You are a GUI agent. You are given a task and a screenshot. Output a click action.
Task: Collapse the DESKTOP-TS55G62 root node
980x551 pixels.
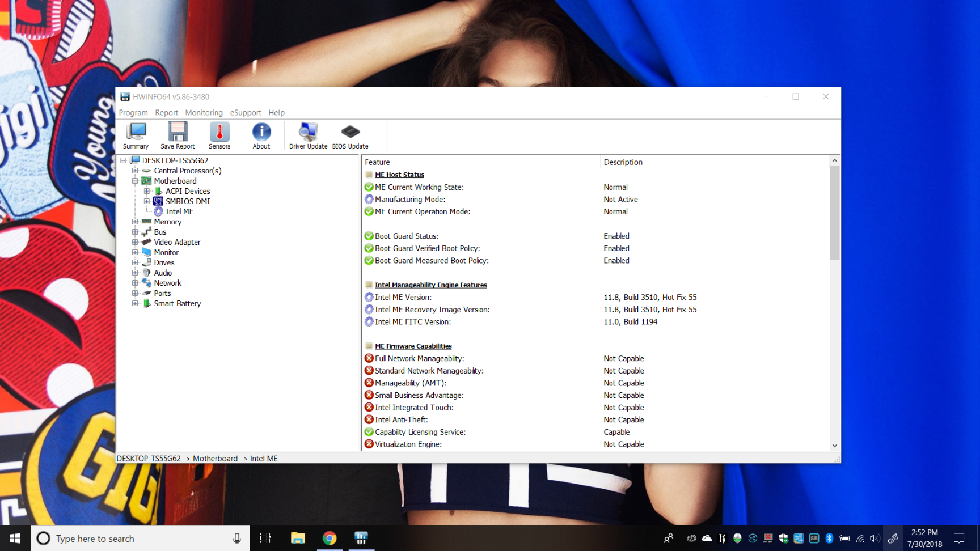123,160
